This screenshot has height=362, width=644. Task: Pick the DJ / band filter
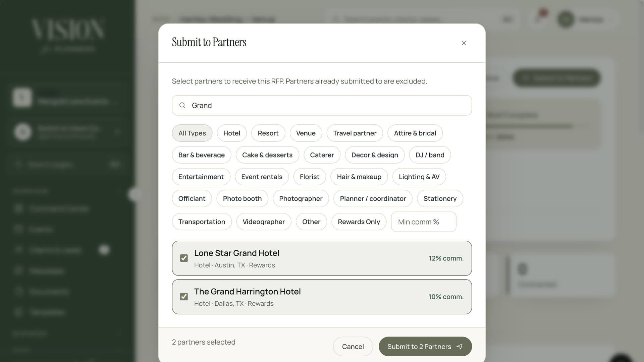click(x=430, y=155)
